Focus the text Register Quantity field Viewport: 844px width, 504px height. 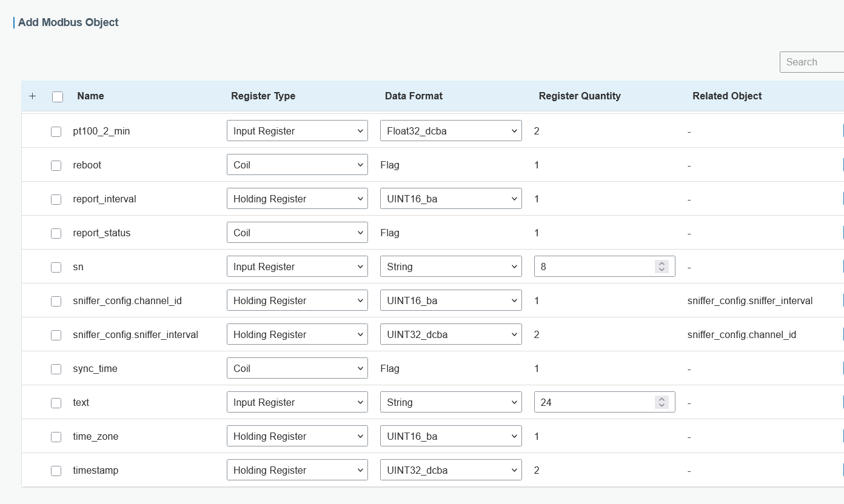(605, 402)
